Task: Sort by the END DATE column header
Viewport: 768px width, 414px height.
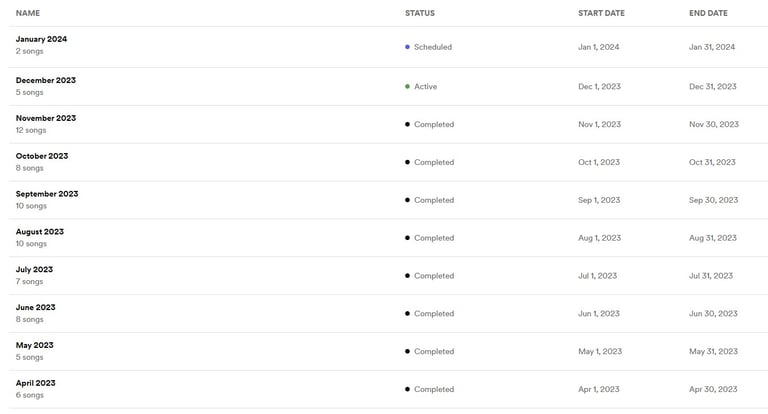Action: click(x=708, y=13)
